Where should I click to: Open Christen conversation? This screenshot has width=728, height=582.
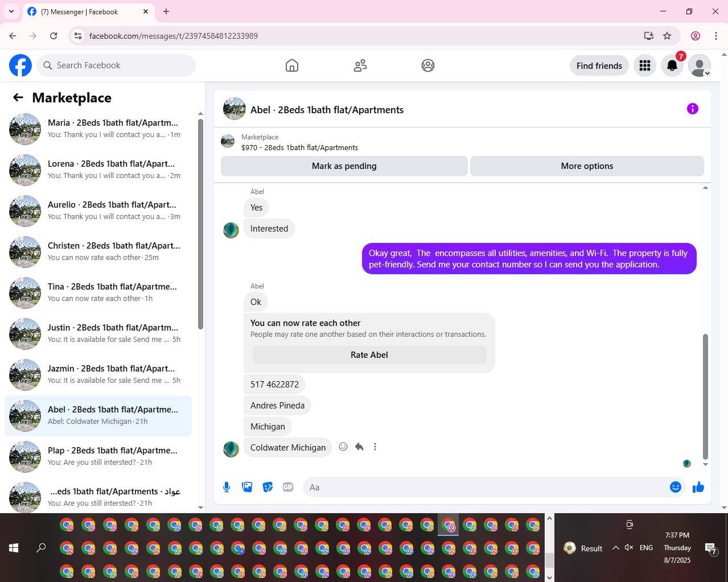(98, 252)
